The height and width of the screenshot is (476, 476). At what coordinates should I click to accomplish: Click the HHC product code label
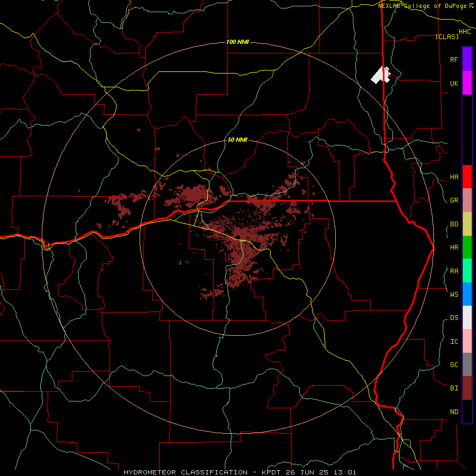click(464, 32)
